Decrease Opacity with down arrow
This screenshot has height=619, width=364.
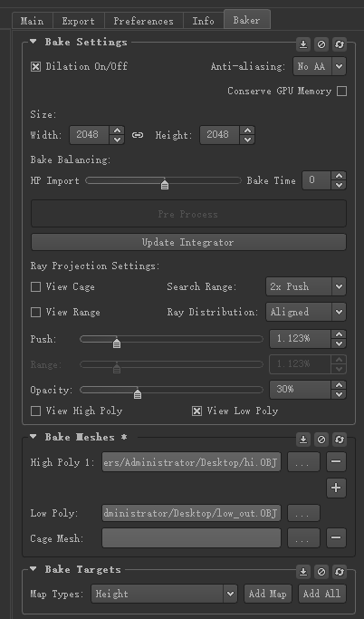click(339, 394)
